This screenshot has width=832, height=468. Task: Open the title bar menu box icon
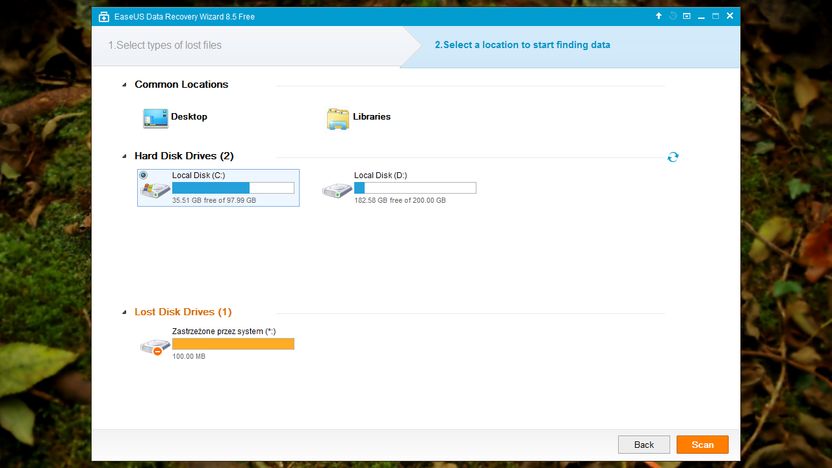[x=687, y=16]
